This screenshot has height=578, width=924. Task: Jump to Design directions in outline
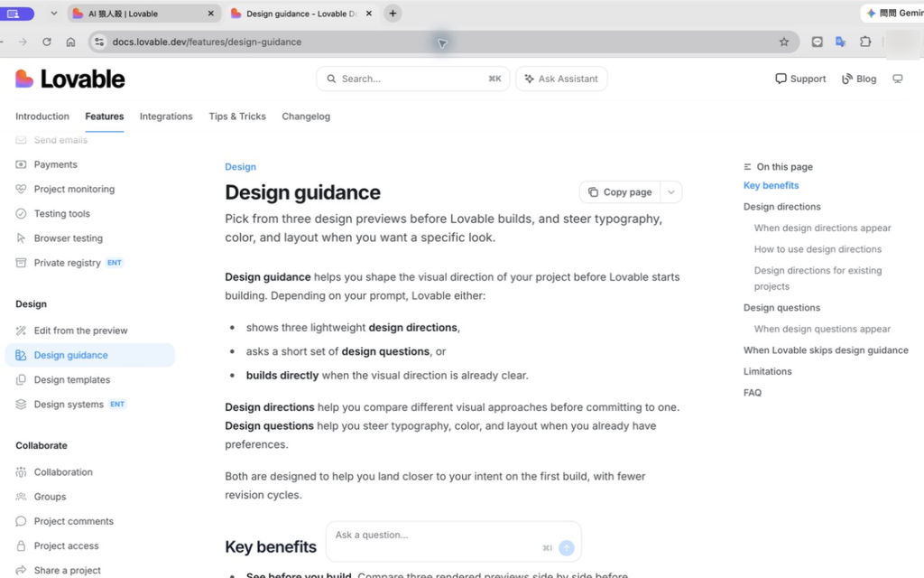781,207
